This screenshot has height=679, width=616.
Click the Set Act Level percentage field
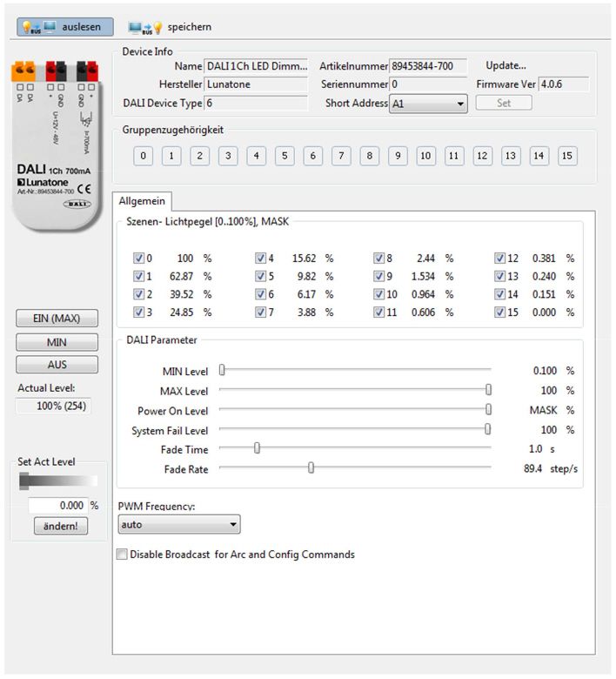tap(57, 505)
